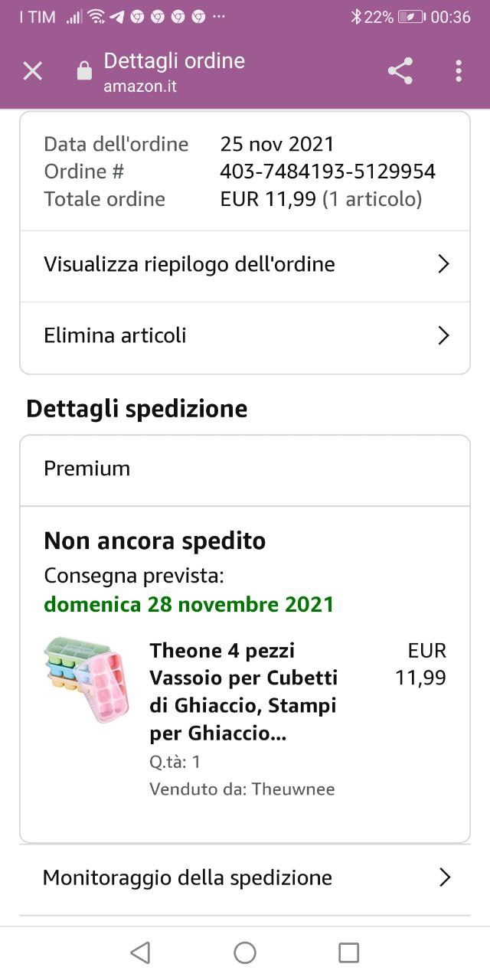Tap the share icon in header
The height and width of the screenshot is (980, 490).
400,71
